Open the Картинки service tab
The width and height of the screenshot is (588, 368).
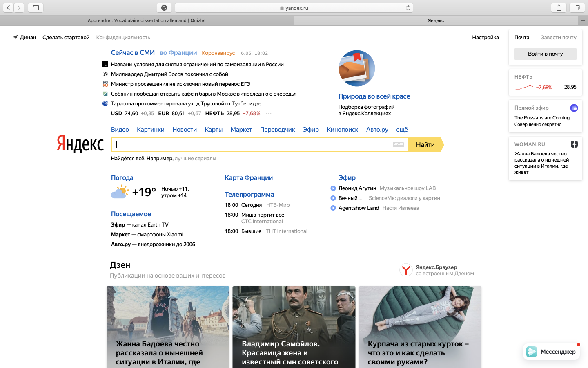(x=150, y=130)
